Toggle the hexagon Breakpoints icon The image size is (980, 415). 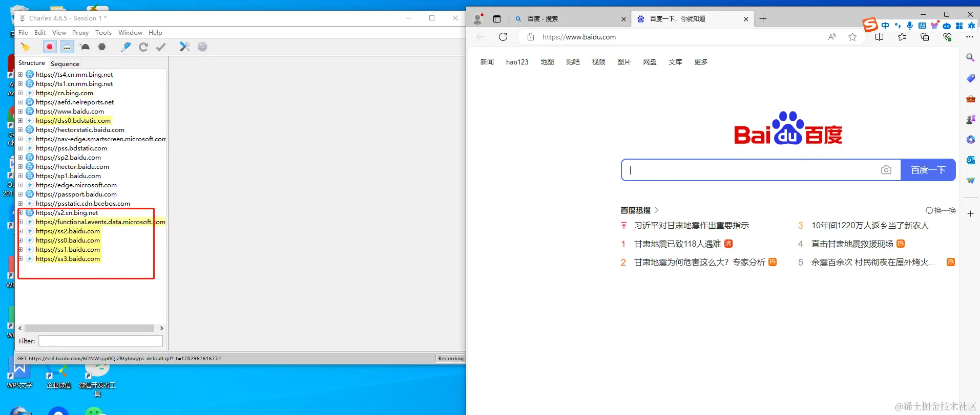102,47
